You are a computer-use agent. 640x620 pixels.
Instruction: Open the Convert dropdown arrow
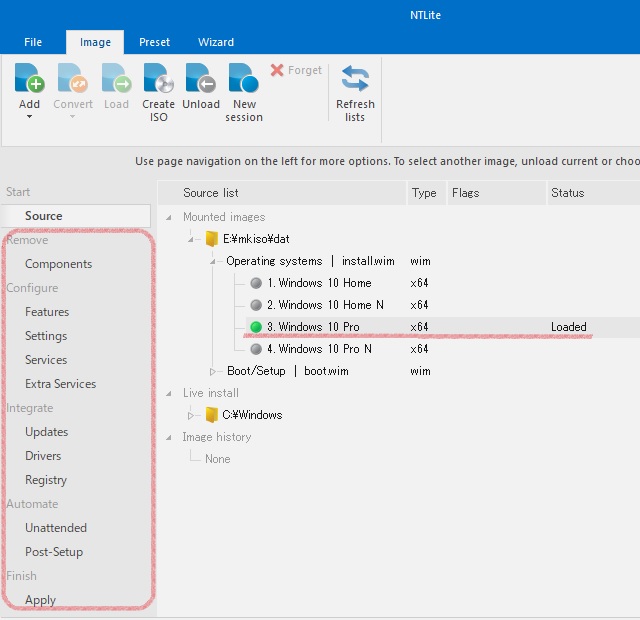point(73,117)
